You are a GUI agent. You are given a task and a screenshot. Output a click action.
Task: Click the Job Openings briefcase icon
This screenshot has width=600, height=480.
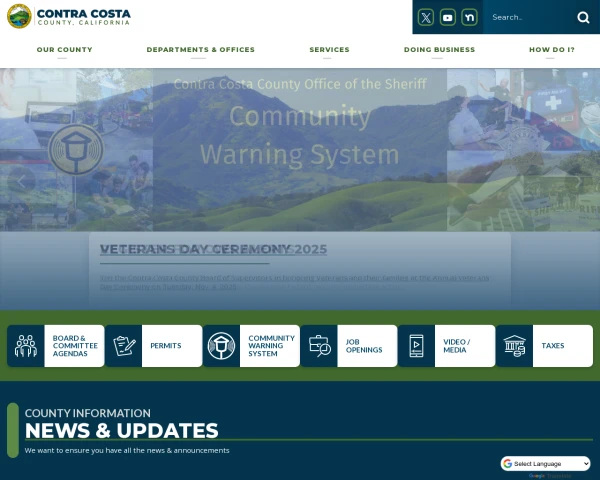point(320,346)
